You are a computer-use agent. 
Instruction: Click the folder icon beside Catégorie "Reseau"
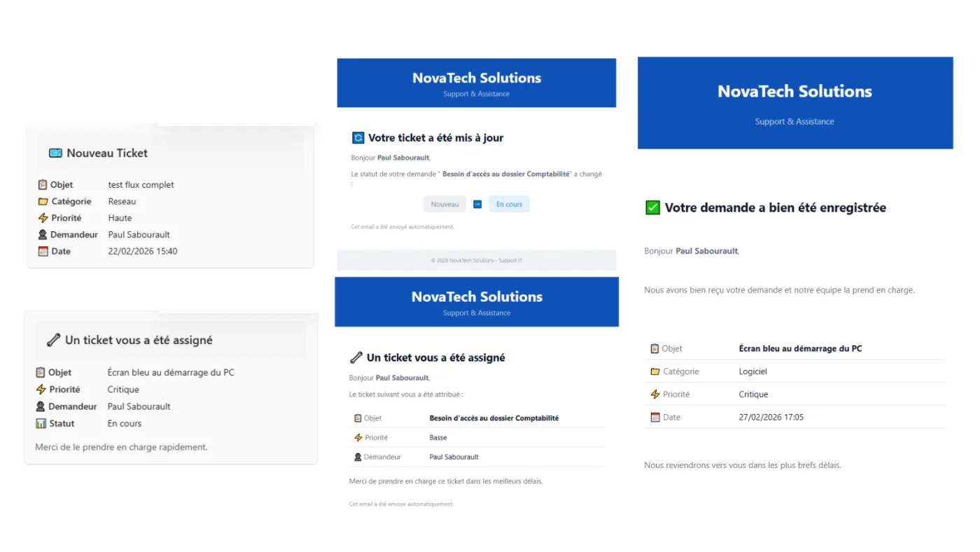point(43,202)
